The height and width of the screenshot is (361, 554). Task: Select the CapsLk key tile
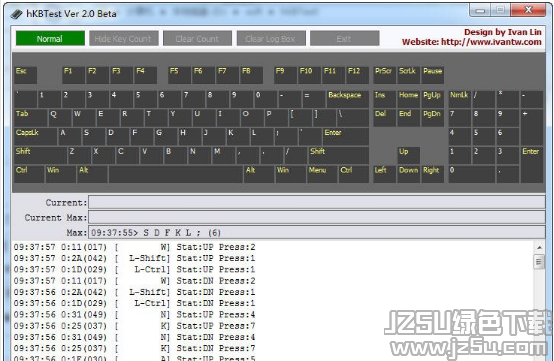[x=35, y=137]
